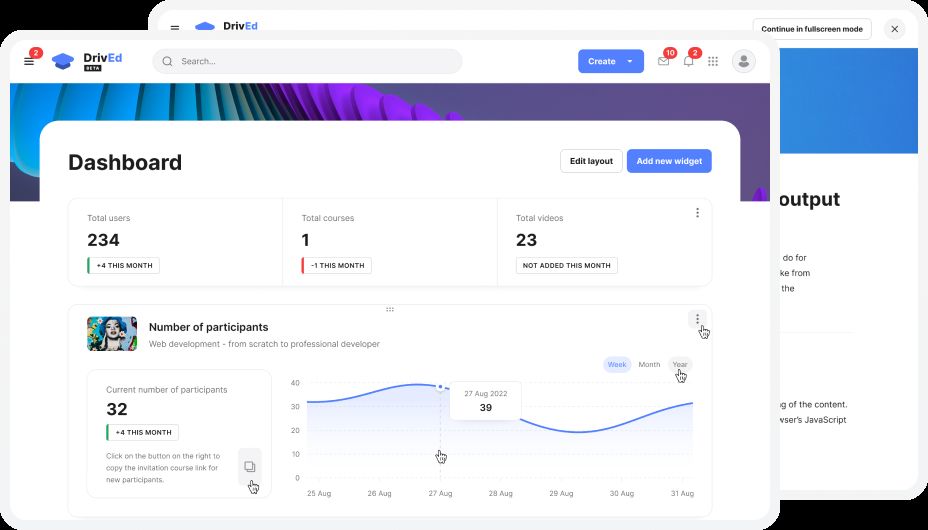Open the notifications bell icon
This screenshot has height=530, width=928.
pyautogui.click(x=688, y=61)
